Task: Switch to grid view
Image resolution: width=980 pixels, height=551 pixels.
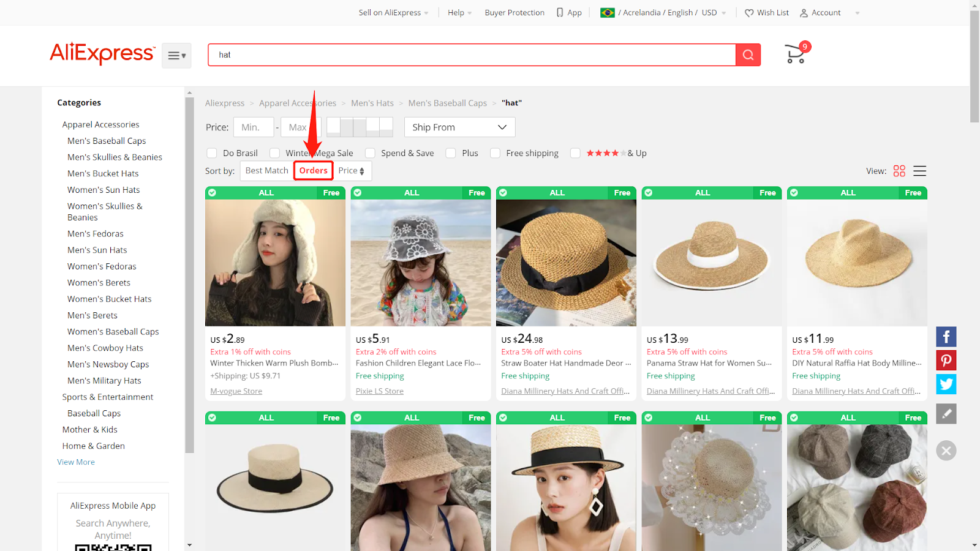Action: coord(899,171)
